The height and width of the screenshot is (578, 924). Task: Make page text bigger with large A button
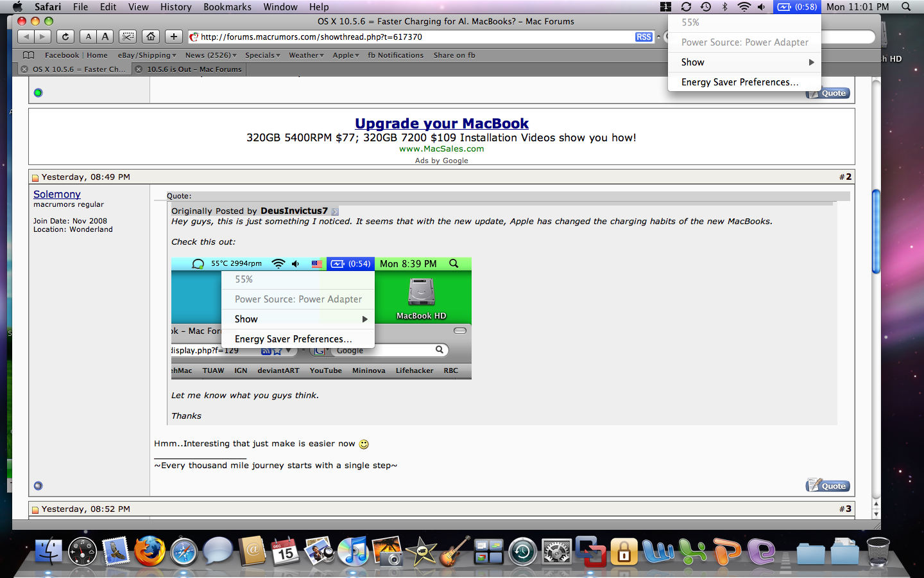(x=105, y=37)
